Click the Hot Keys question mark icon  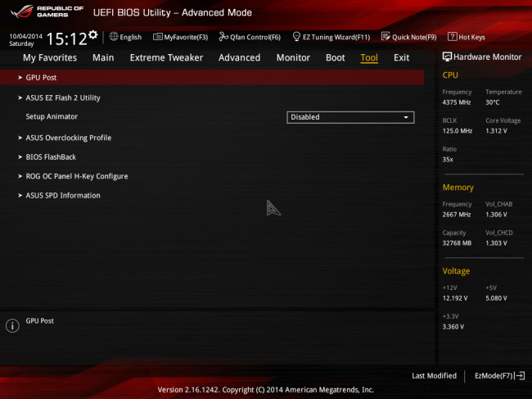point(452,37)
